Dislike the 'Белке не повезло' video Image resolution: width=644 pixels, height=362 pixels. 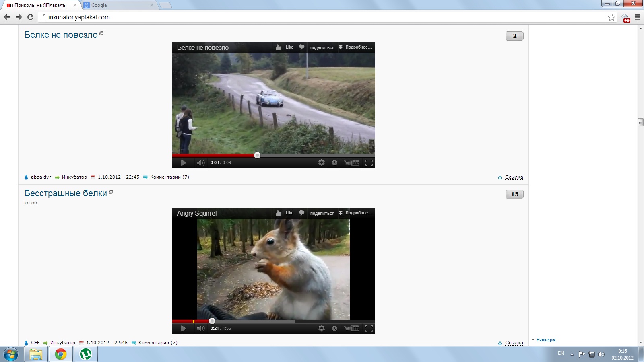[301, 47]
